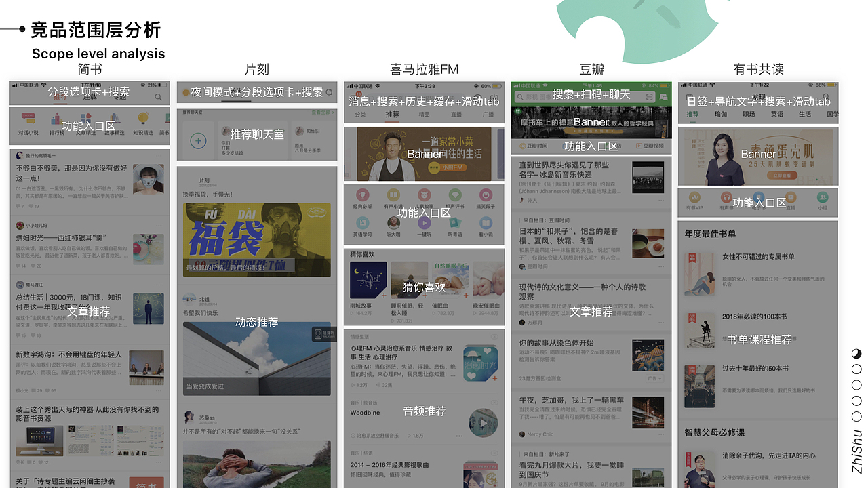Screen dimensions: 868x488
Task: Open the 豆瓣视频 entry in 豆瓣
Action: [x=649, y=146]
